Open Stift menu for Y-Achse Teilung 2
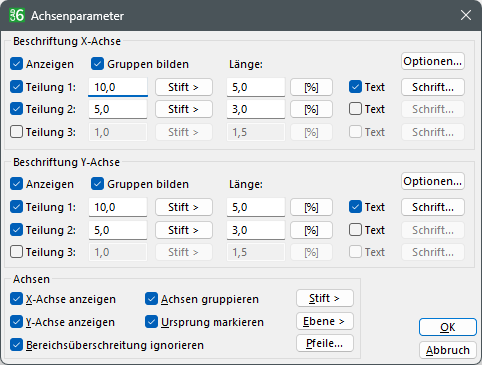This screenshot has width=482, height=365. click(x=184, y=230)
